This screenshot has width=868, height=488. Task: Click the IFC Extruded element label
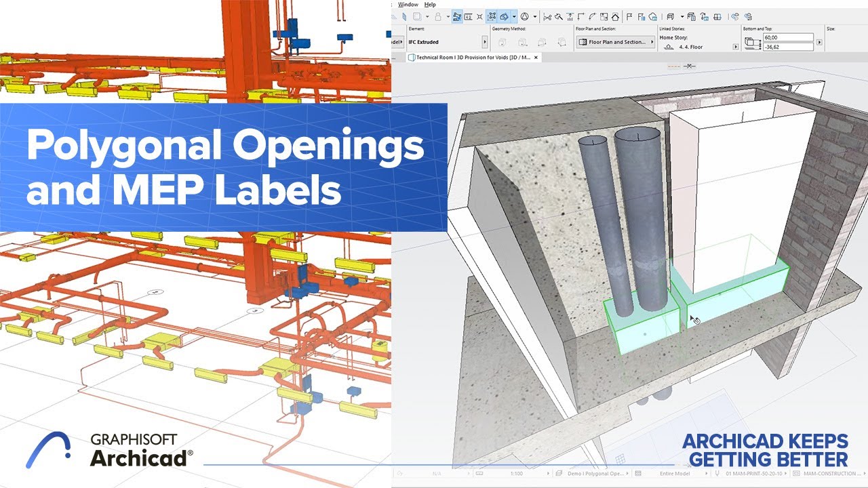click(423, 42)
